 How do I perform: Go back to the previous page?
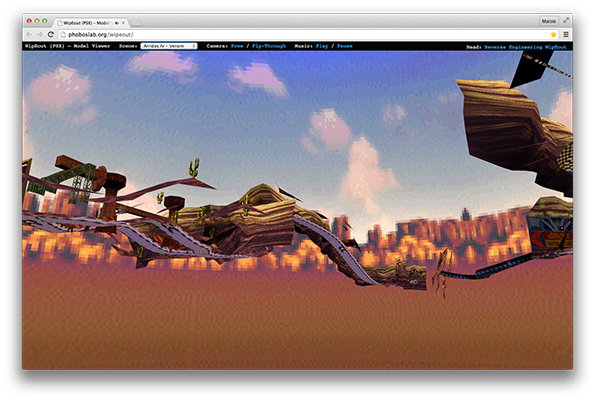[29, 35]
